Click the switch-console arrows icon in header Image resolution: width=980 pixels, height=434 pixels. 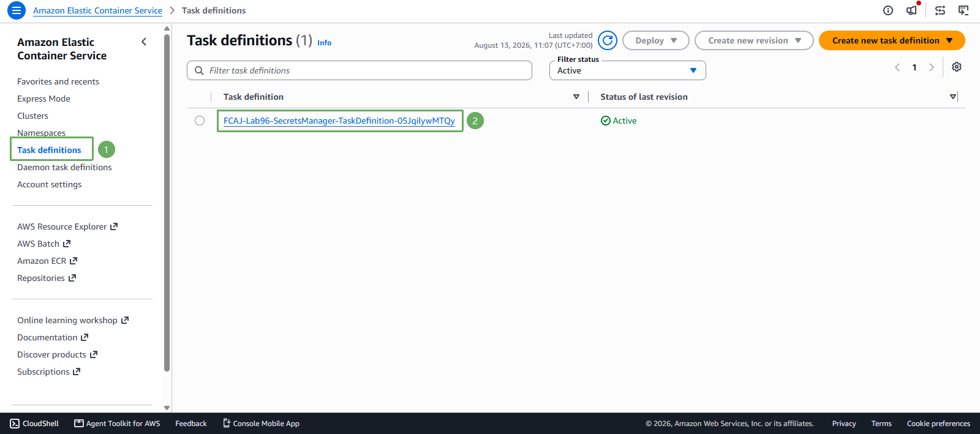click(940, 10)
